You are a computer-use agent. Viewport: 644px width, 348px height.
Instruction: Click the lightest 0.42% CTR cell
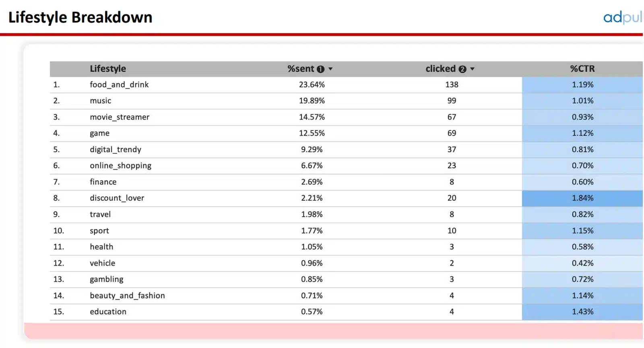pos(582,263)
